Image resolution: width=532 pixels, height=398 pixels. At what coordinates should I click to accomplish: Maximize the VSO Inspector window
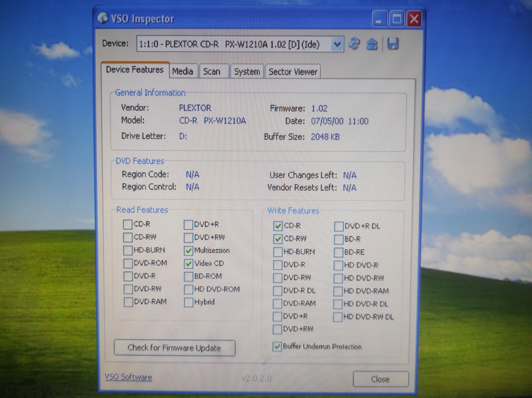[397, 19]
